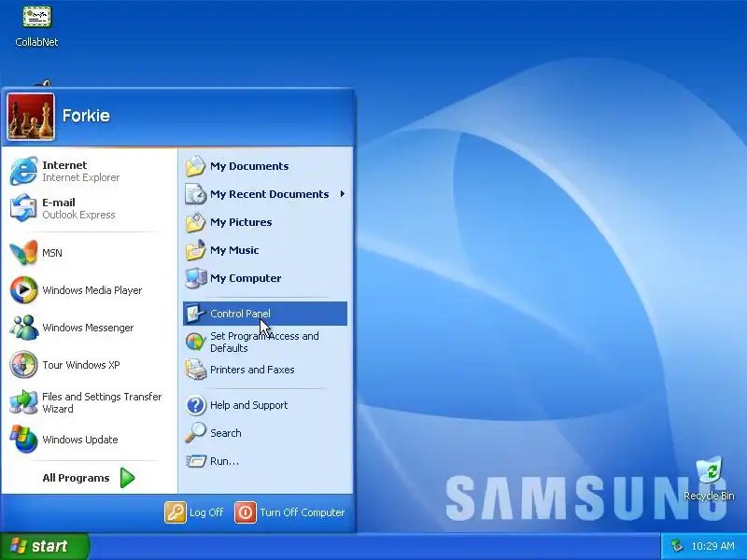Open the My Music folder icon
The width and height of the screenshot is (747, 560).
coord(195,250)
